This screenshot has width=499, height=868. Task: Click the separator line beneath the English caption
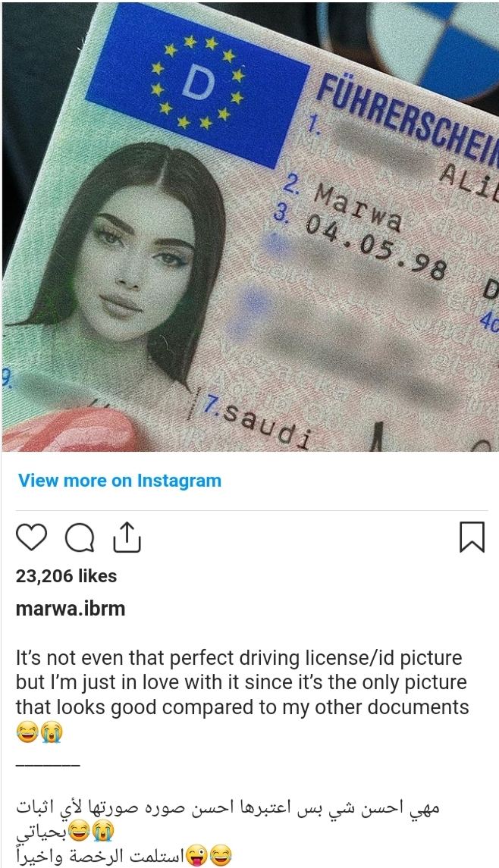tap(48, 765)
